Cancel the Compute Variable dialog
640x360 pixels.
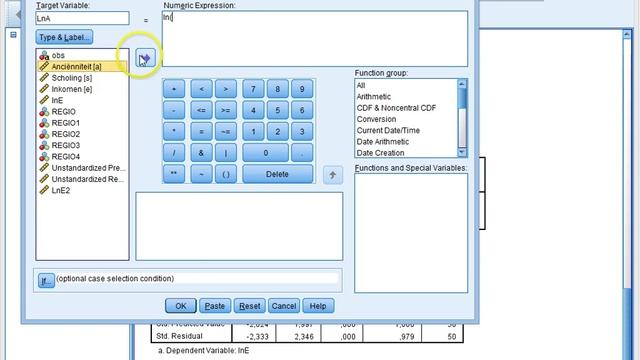(x=284, y=306)
